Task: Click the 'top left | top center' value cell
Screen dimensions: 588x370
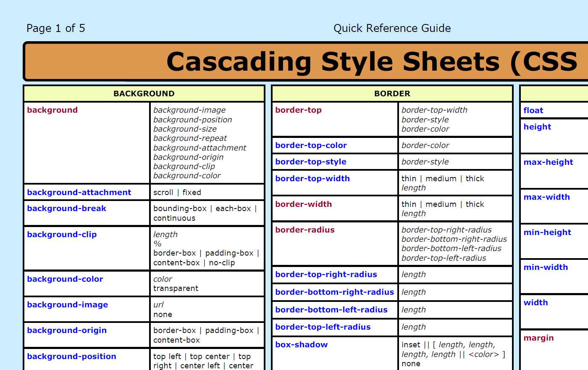Action: tap(207, 360)
